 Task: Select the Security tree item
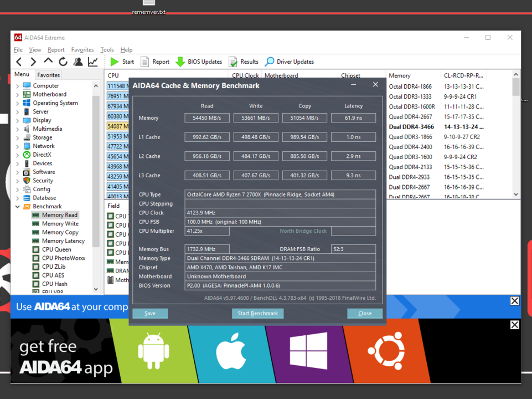pyautogui.click(x=43, y=181)
